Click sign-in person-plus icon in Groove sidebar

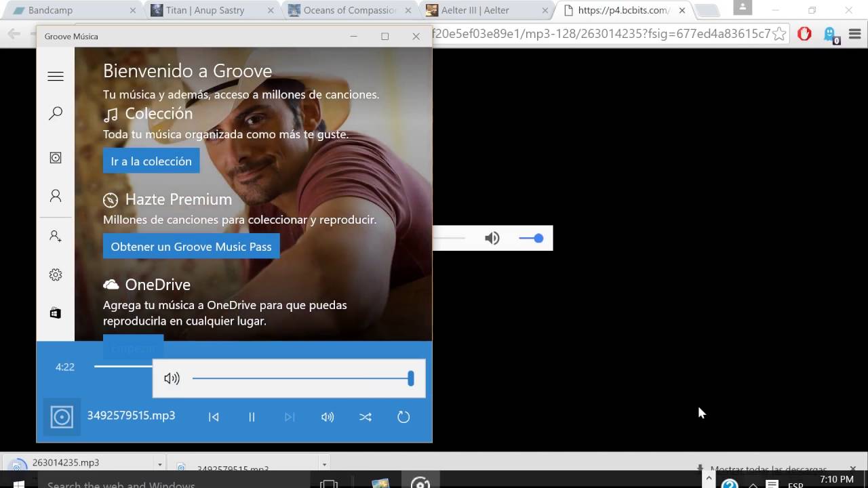[x=56, y=237]
